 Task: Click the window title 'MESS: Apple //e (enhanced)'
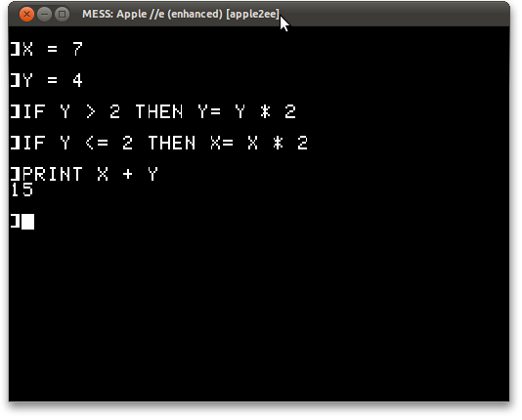pos(152,15)
